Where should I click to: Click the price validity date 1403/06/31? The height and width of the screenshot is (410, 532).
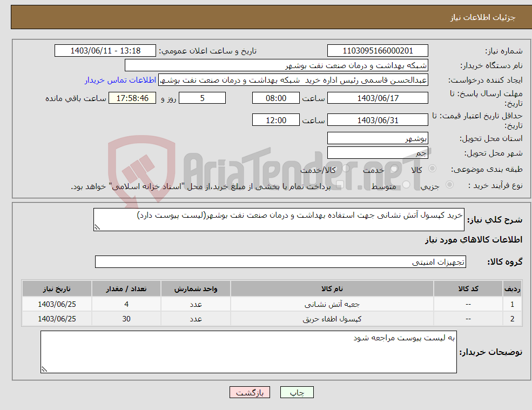378,120
